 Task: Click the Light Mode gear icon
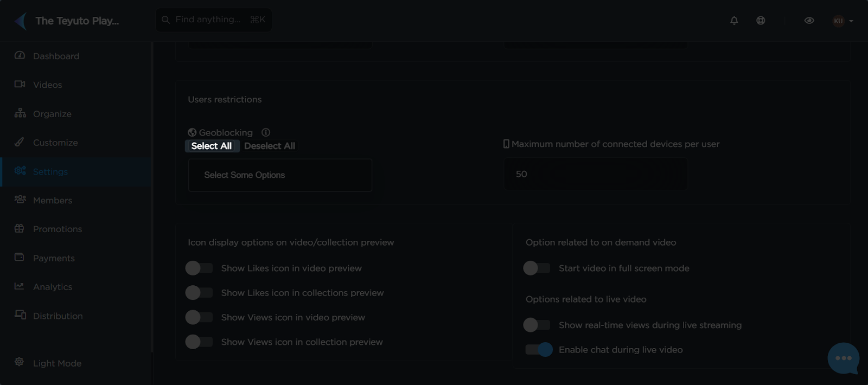[20, 362]
